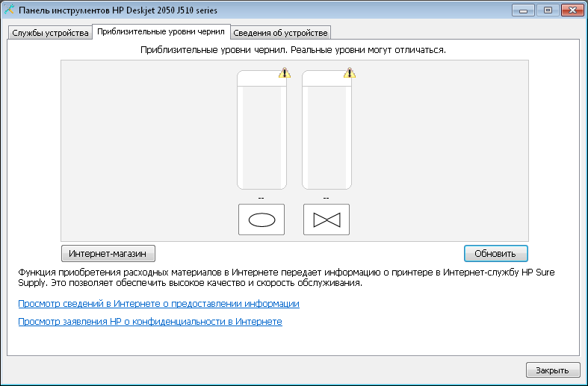Select the bow-tie tri-color cartridge icon
The height and width of the screenshot is (386, 588).
tap(327, 220)
